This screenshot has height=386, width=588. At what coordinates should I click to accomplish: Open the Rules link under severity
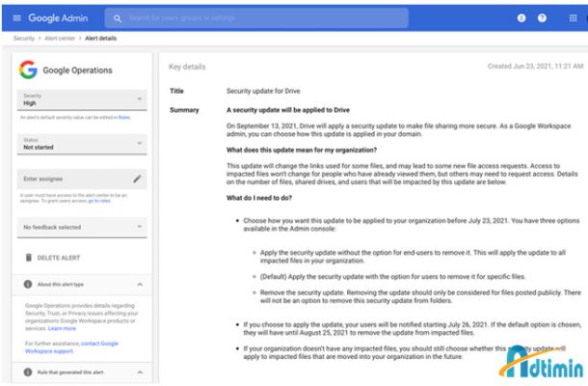[x=124, y=118]
